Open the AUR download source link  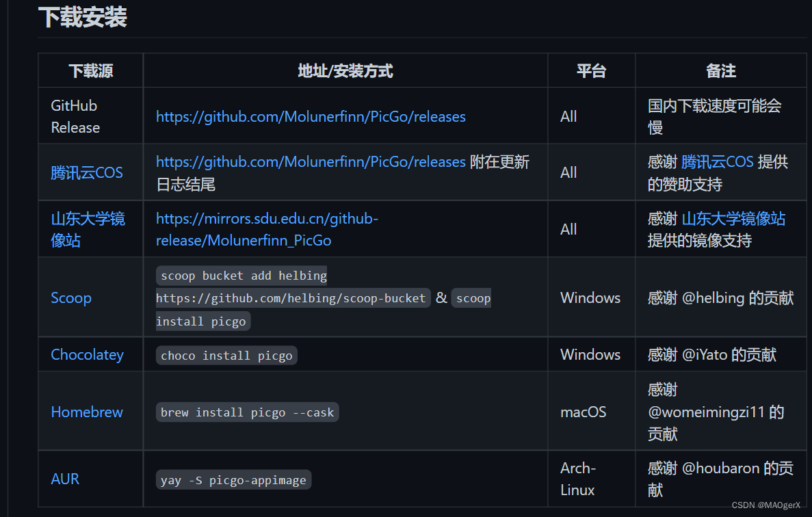[x=65, y=479]
